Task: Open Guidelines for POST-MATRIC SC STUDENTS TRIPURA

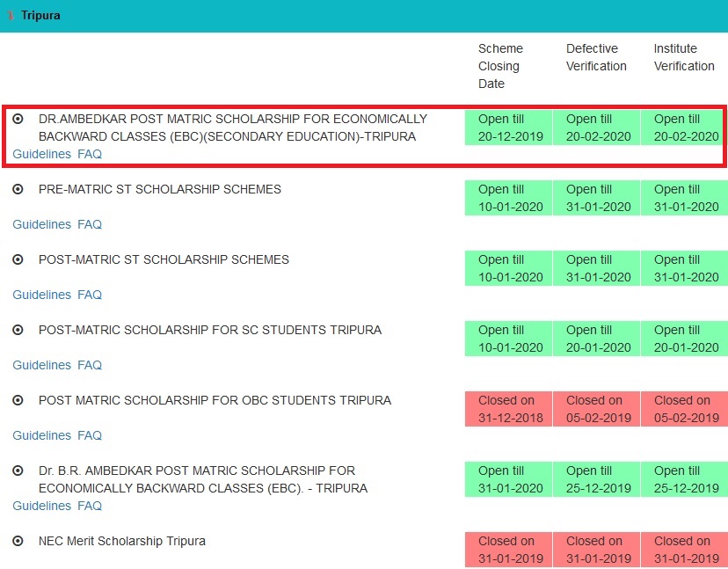Action: [x=42, y=365]
